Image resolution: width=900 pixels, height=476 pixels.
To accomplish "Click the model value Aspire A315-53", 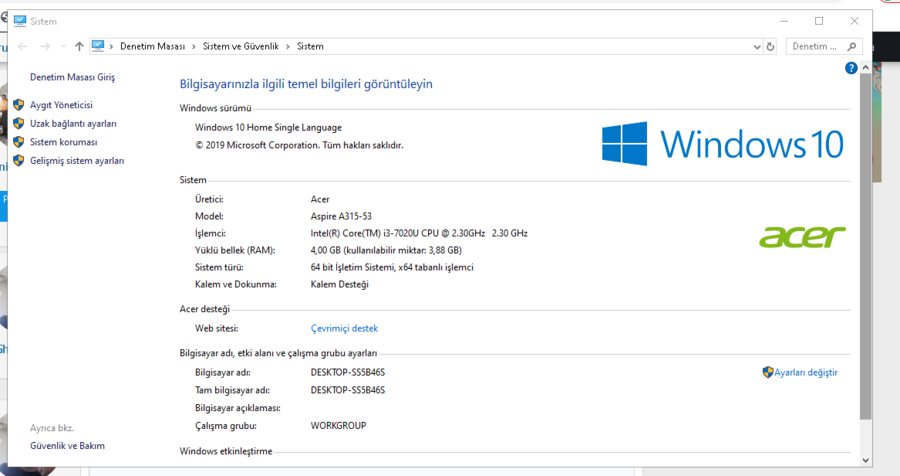I will pos(341,216).
